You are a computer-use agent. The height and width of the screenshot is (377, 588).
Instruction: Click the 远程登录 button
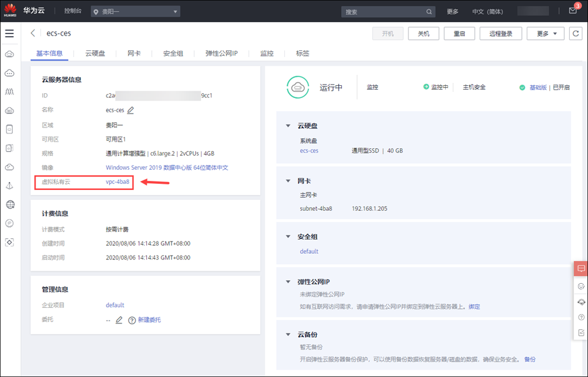(x=500, y=34)
